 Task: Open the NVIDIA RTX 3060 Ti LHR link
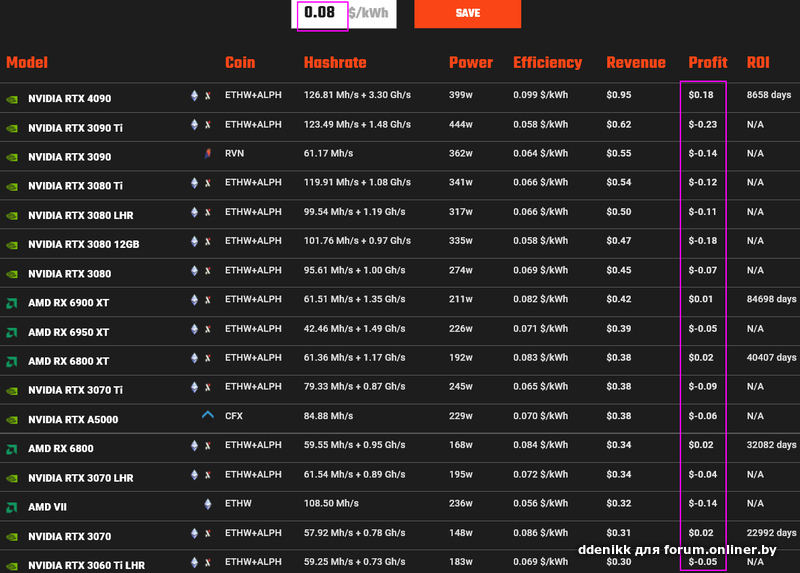[x=86, y=565]
